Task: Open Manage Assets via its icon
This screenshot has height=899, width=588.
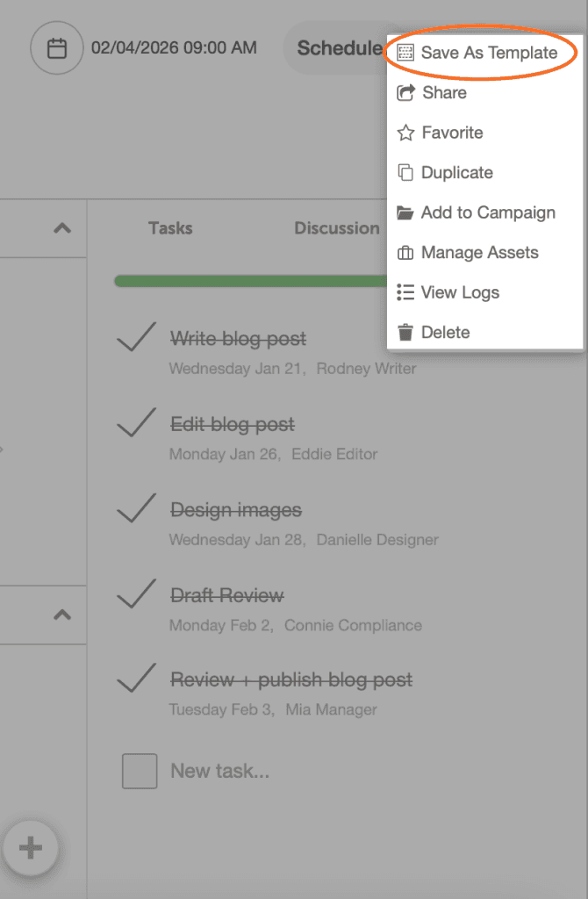Action: (x=406, y=252)
